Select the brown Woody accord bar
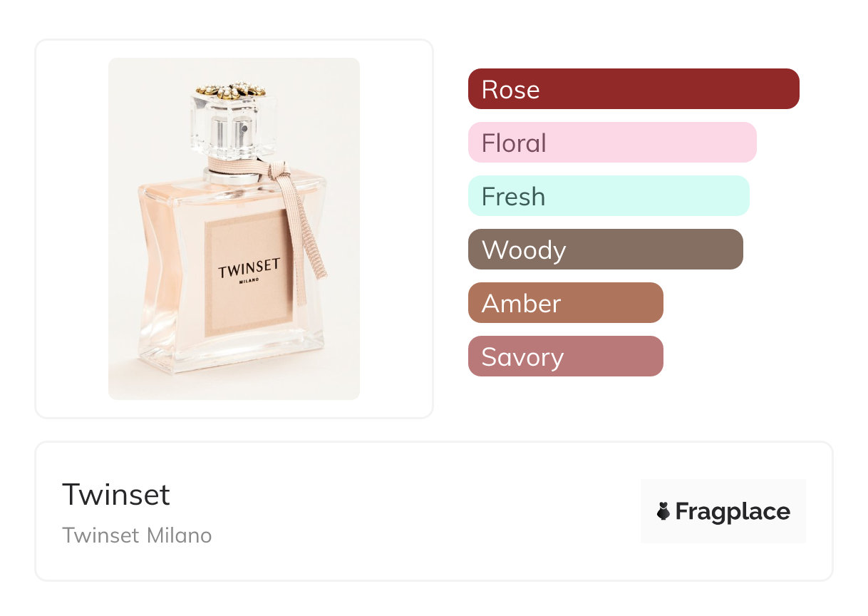This screenshot has height=616, width=868. coord(605,250)
